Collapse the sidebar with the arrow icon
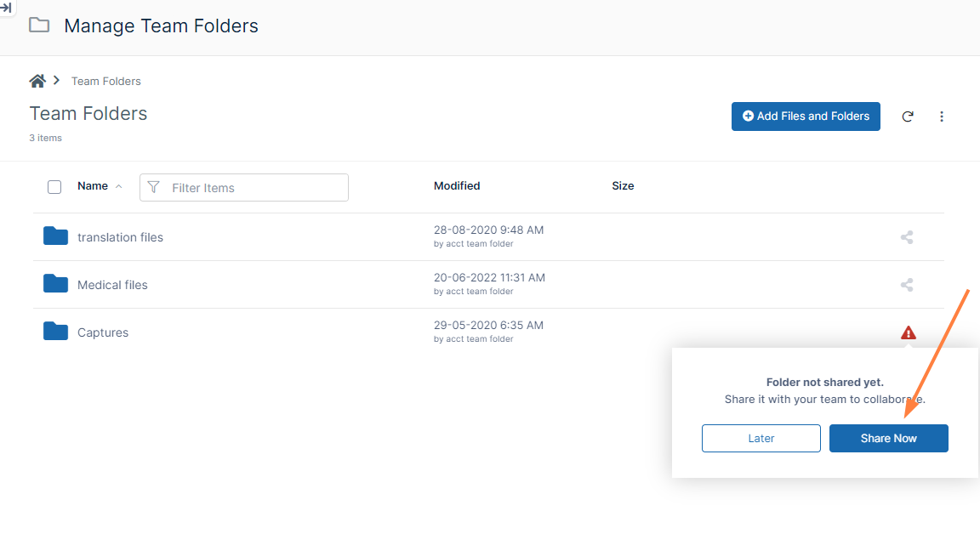The width and height of the screenshot is (980, 534). (8, 8)
